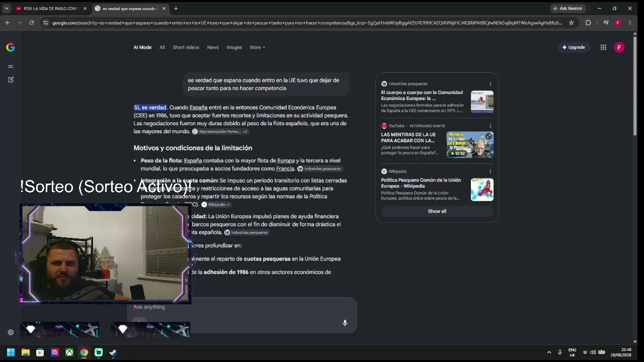
Task: Open Chrome media controls icon
Action: [x=606, y=23]
